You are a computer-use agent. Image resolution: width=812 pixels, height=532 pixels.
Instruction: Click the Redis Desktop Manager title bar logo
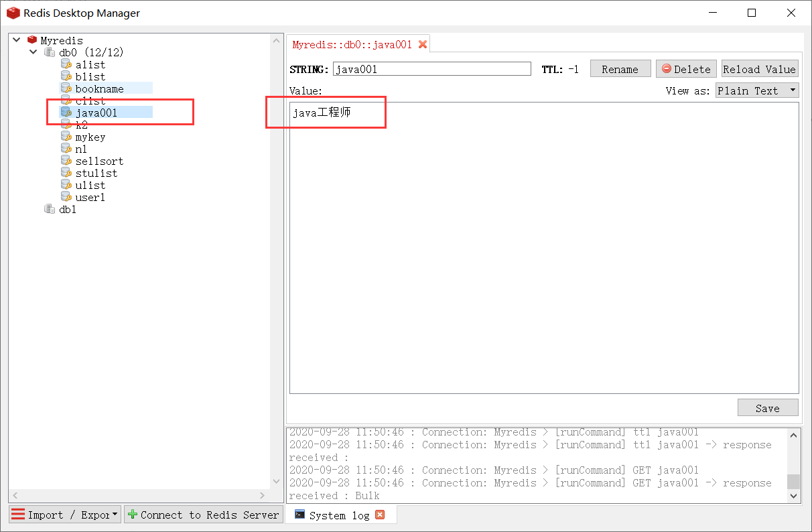[x=13, y=13]
